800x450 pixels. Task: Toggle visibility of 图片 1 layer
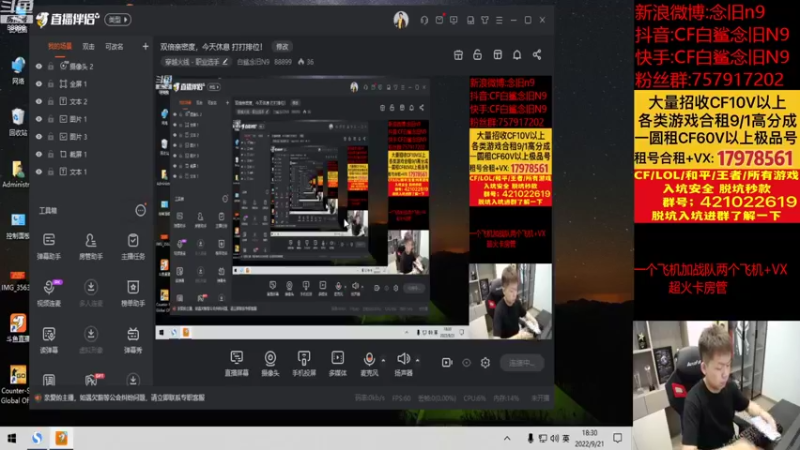point(39,119)
